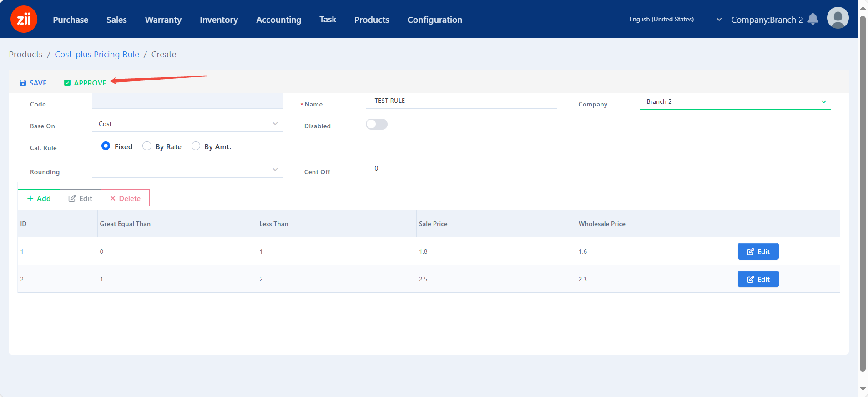This screenshot has width=868, height=397.
Task: Click the zii logo icon
Action: [x=24, y=19]
